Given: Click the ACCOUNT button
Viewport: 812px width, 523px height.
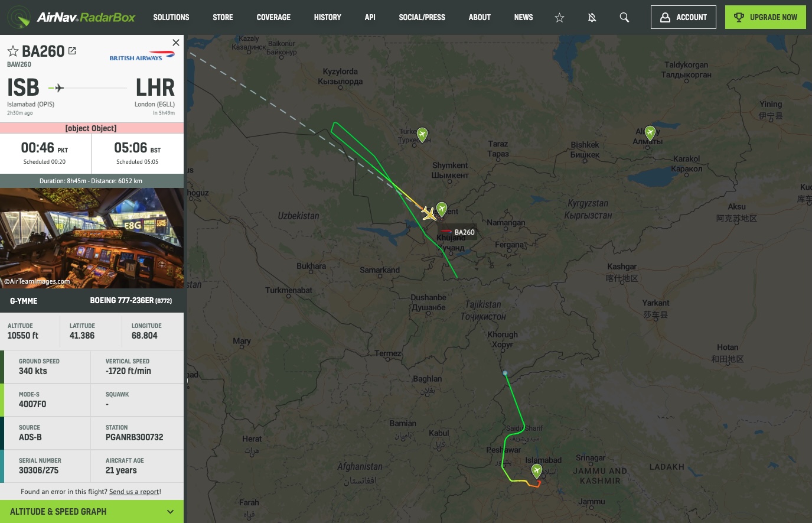Looking at the screenshot, I should (683, 17).
